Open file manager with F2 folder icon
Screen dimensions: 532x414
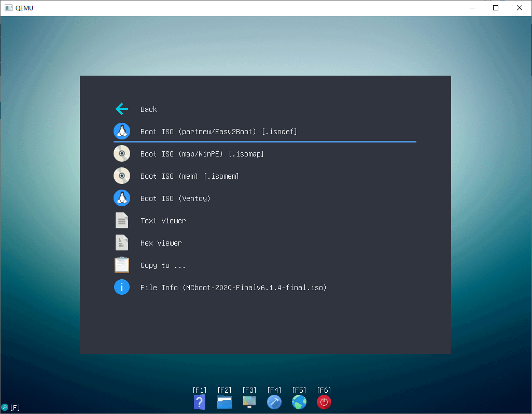[225, 402]
